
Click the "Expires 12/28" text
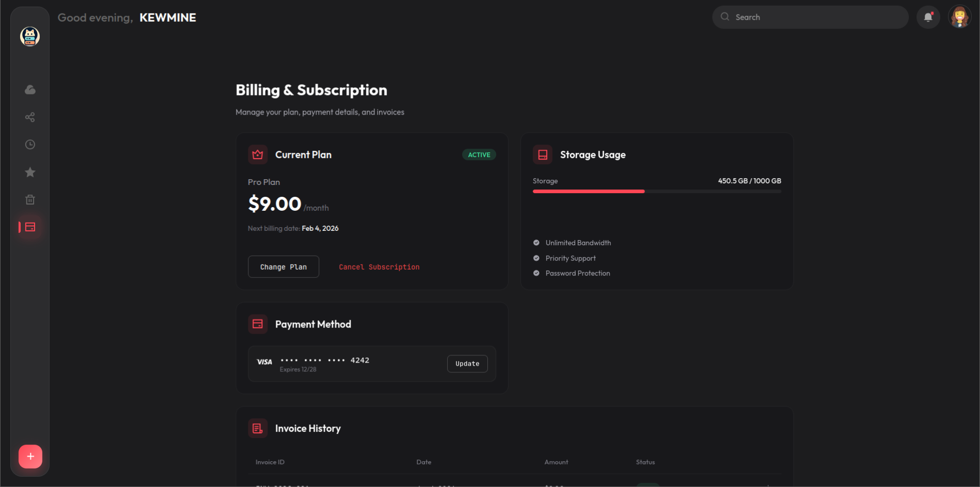click(298, 369)
